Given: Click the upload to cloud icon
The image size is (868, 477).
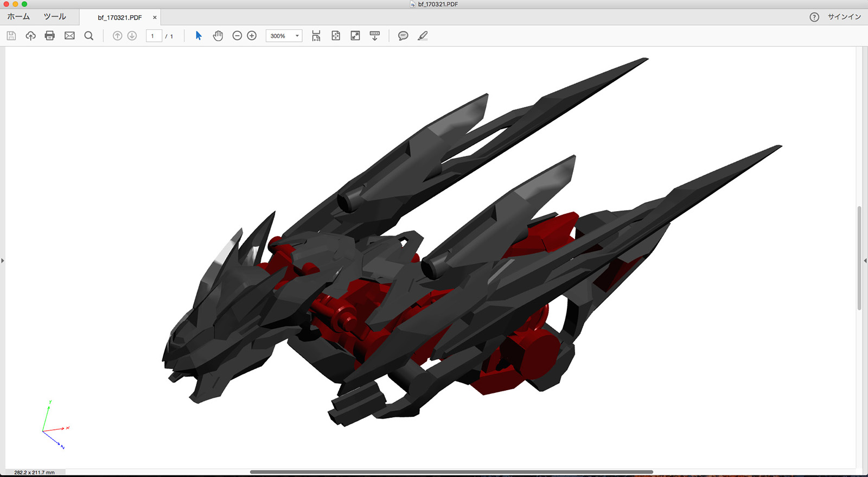Looking at the screenshot, I should pyautogui.click(x=30, y=36).
